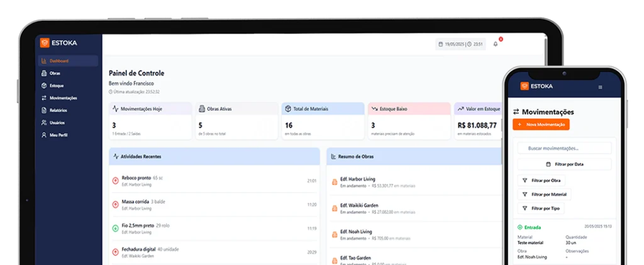Click the Meu Perfil person icon
This screenshot has width=644, height=265.
(43, 135)
